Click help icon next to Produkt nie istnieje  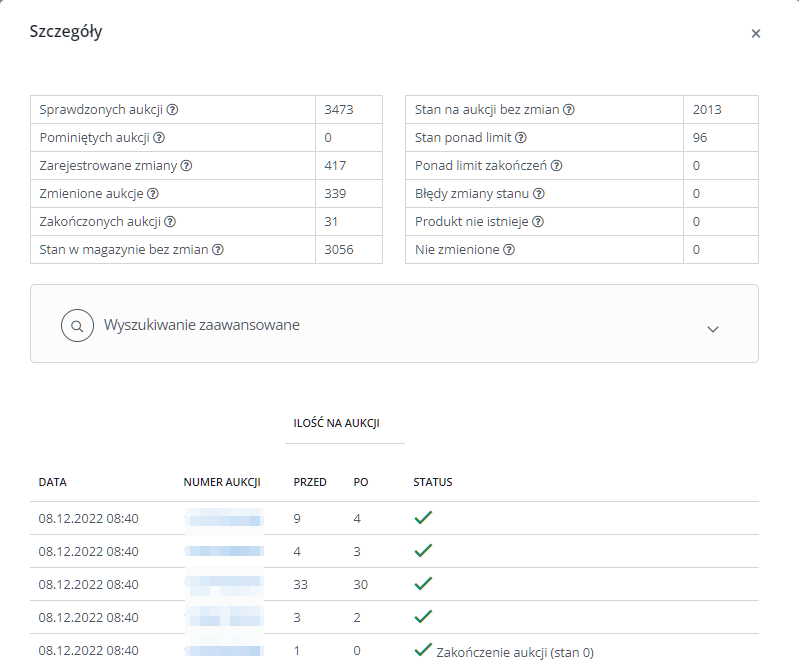[x=539, y=222]
